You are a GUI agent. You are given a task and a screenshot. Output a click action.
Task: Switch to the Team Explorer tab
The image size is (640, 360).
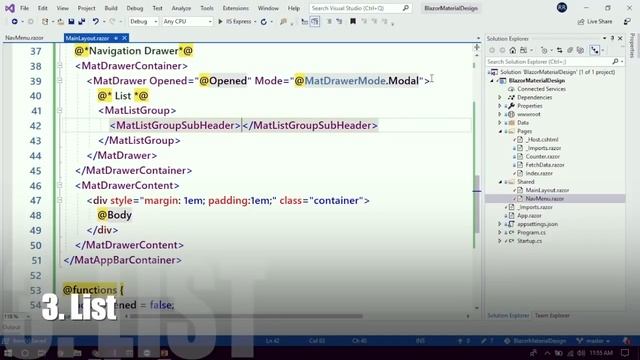(x=552, y=316)
